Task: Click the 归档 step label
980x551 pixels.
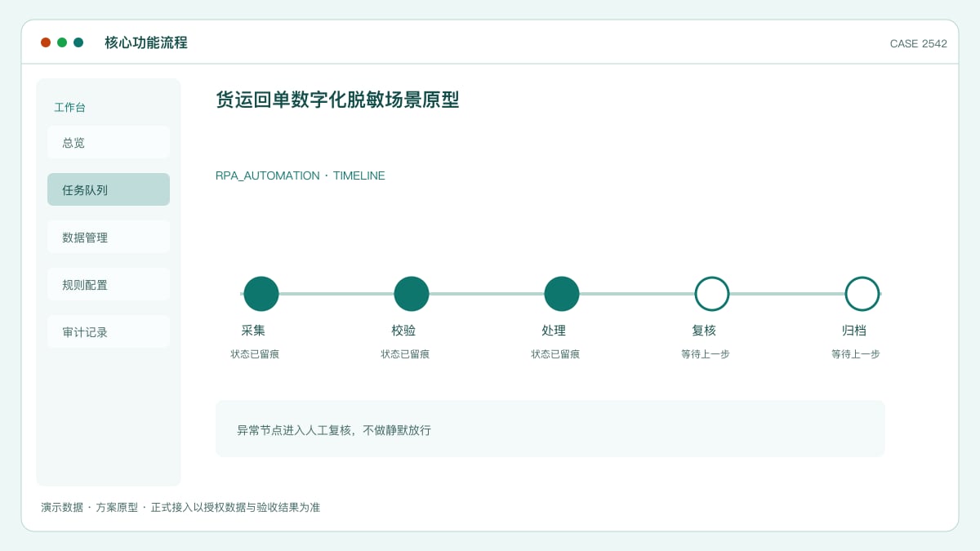Action: pos(854,331)
